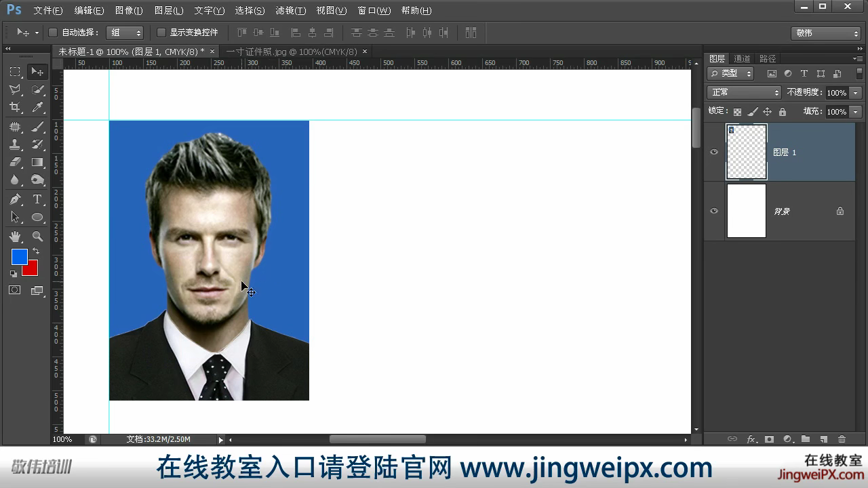
Task: Select the History Brush tool
Action: pyautogui.click(x=37, y=144)
